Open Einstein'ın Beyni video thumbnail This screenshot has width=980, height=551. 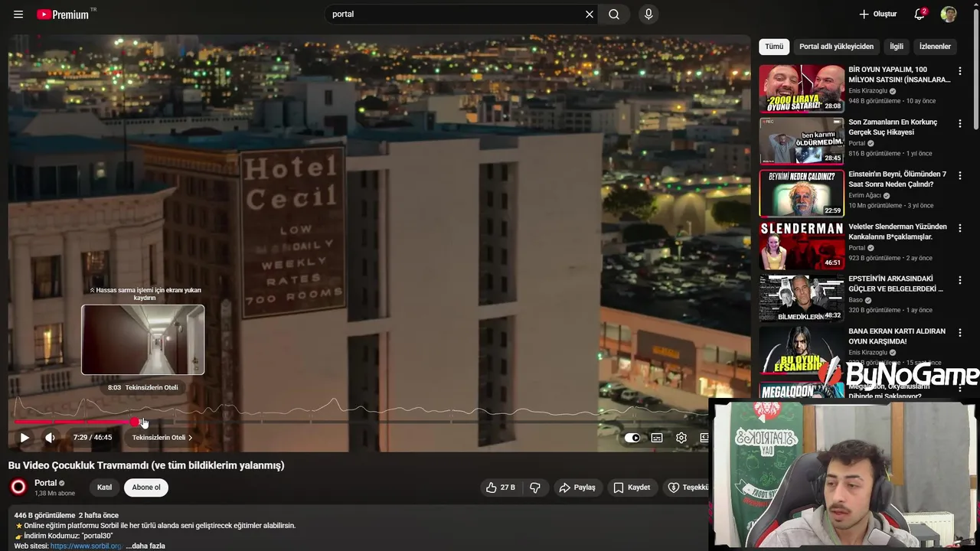click(x=802, y=193)
